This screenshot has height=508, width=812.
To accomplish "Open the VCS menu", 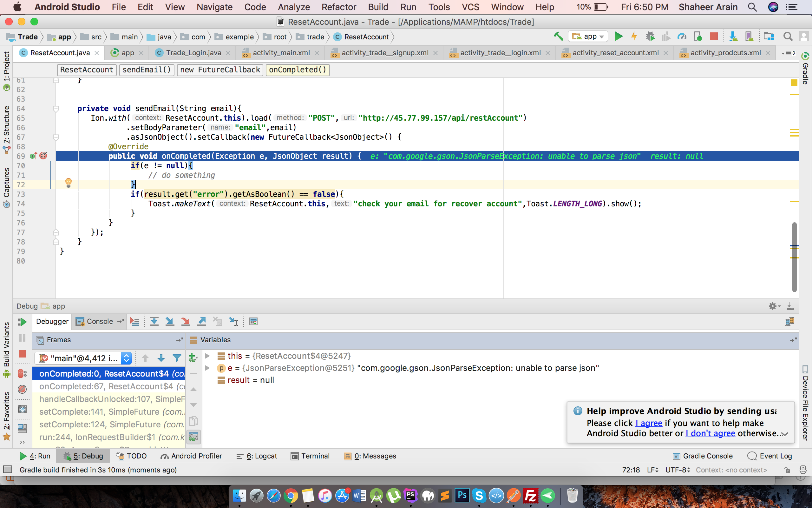I will coord(470,7).
